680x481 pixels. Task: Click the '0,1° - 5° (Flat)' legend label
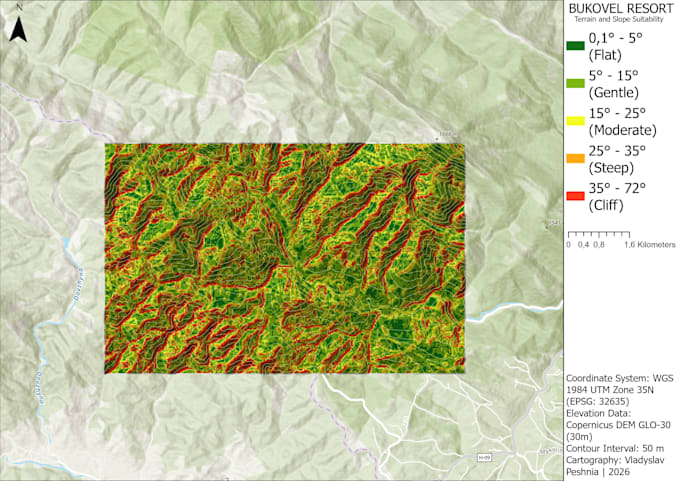click(x=615, y=46)
